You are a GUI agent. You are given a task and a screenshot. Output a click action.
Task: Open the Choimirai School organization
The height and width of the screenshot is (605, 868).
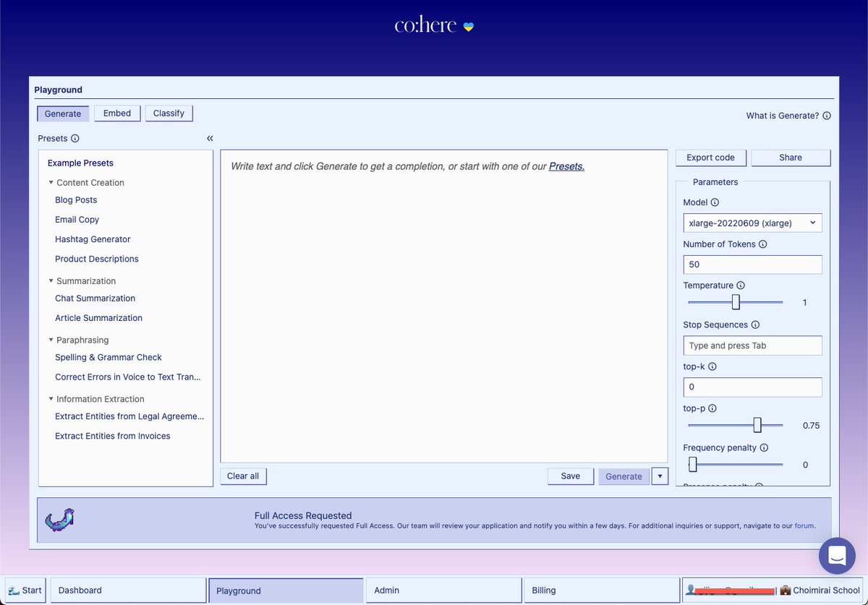coord(820,591)
